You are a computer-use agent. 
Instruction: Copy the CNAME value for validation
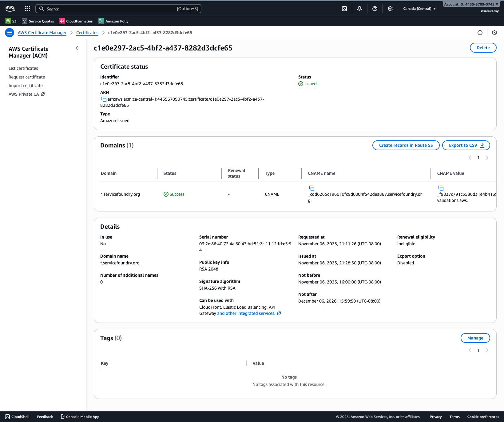441,188
